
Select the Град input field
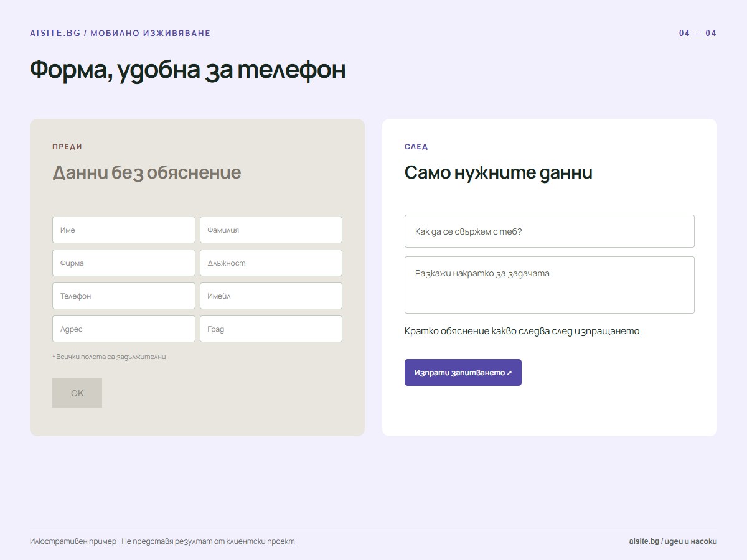(x=271, y=329)
